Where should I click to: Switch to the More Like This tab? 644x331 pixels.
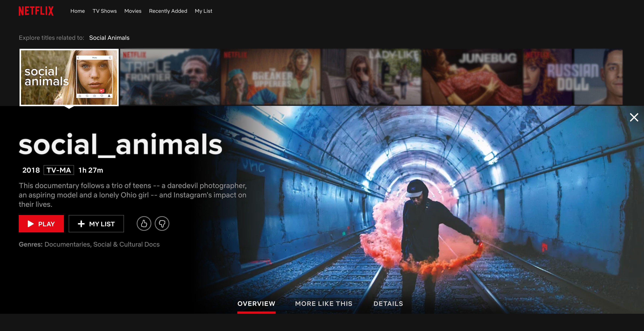click(x=324, y=304)
